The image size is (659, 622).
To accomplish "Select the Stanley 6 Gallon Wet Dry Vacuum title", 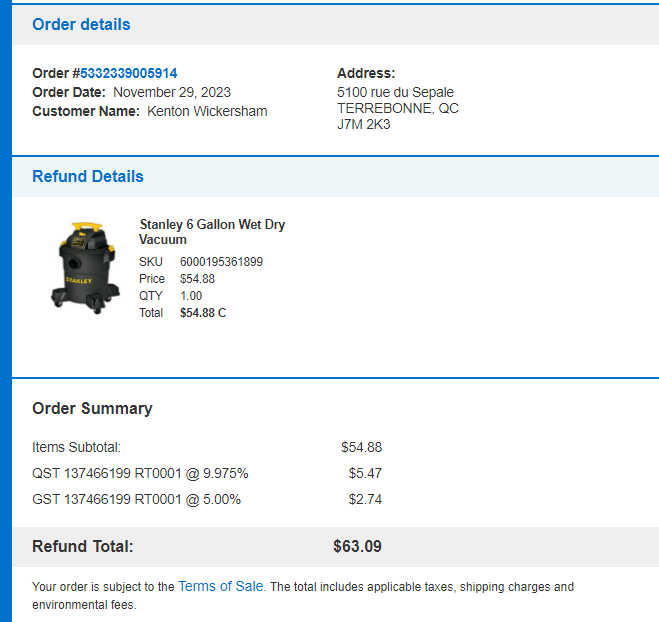I will [212, 232].
